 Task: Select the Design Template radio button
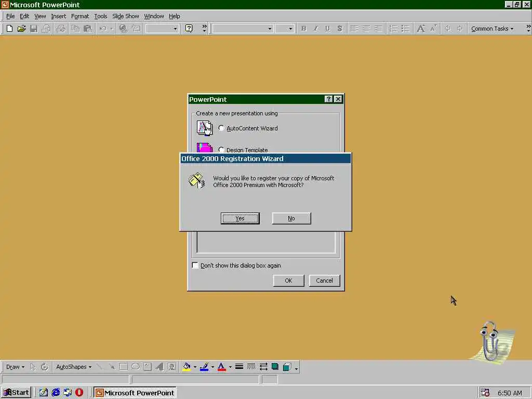[221, 149]
